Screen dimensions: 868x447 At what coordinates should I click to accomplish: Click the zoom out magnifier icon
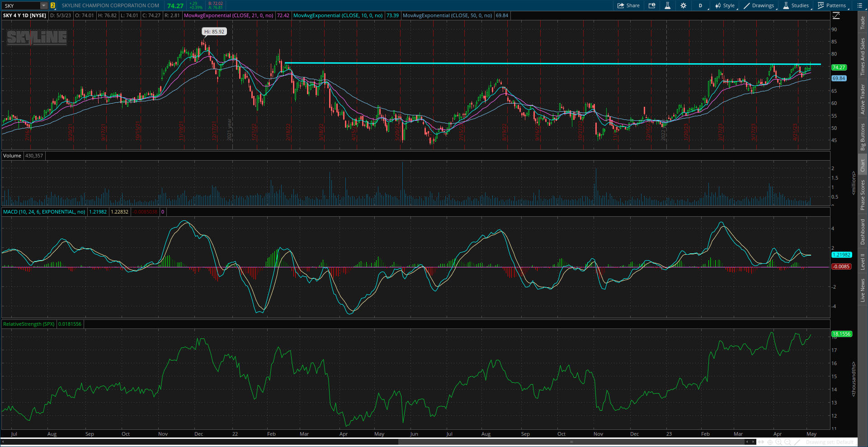coord(788,442)
